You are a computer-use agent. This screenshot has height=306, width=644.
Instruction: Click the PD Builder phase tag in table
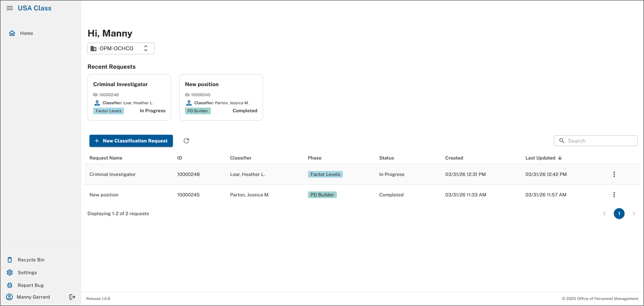(x=322, y=195)
